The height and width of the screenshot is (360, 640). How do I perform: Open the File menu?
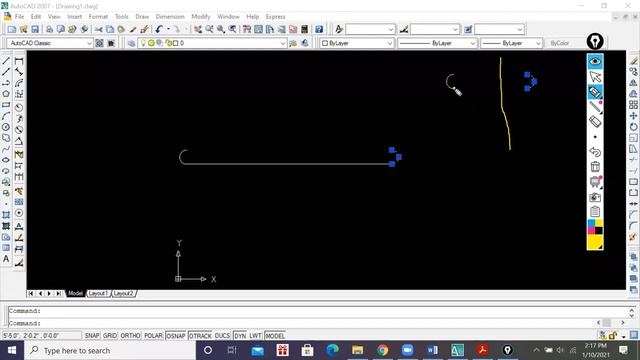(19, 16)
